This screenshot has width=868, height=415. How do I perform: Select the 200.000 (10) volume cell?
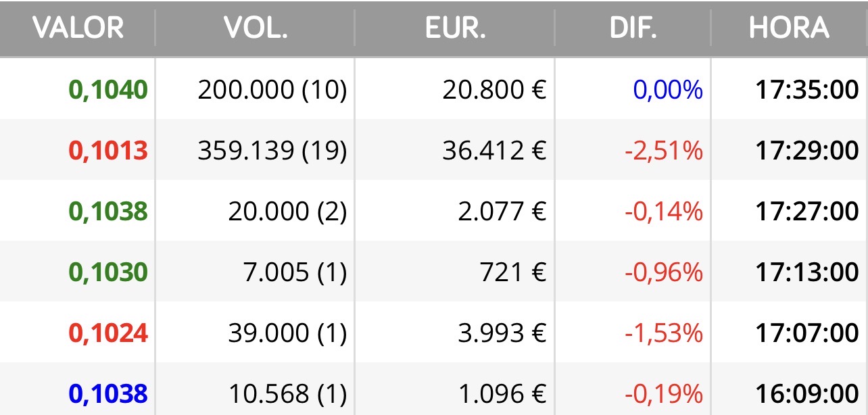tap(272, 90)
